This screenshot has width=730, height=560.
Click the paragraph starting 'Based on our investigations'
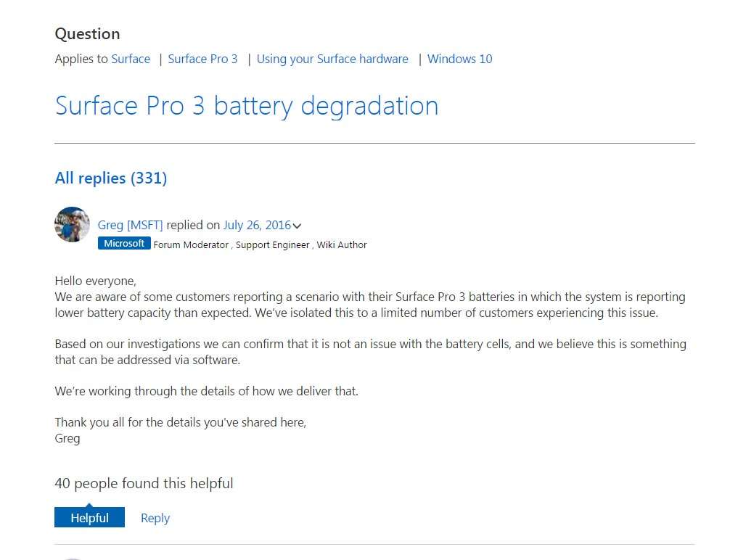370,352
